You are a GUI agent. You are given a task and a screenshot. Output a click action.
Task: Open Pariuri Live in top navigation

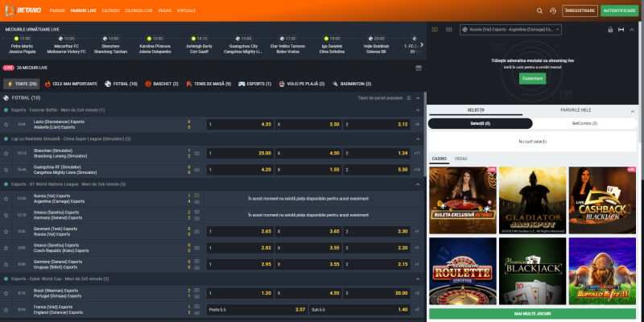(84, 10)
